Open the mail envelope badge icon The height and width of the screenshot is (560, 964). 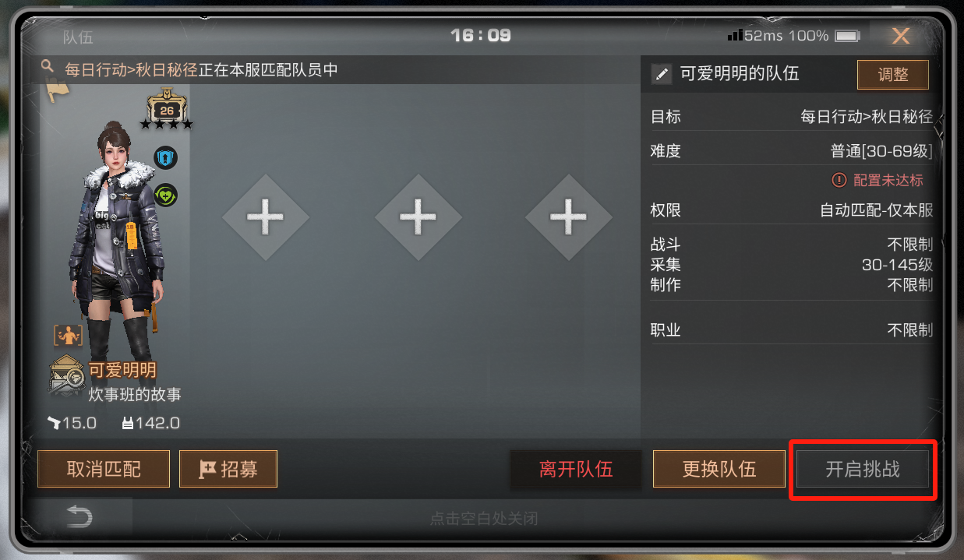pyautogui.click(x=68, y=375)
